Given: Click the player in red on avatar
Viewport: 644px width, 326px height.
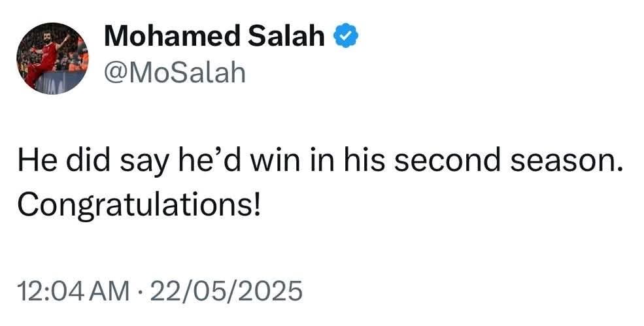Looking at the screenshot, I should [44, 61].
